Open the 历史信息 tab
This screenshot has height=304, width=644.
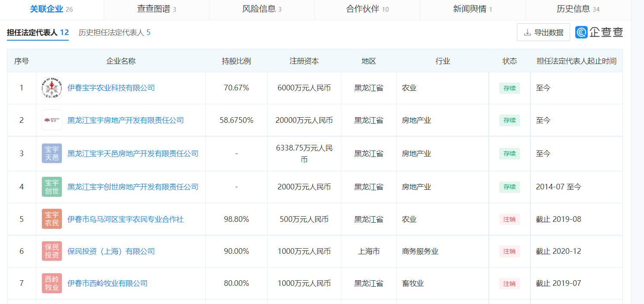[578, 9]
